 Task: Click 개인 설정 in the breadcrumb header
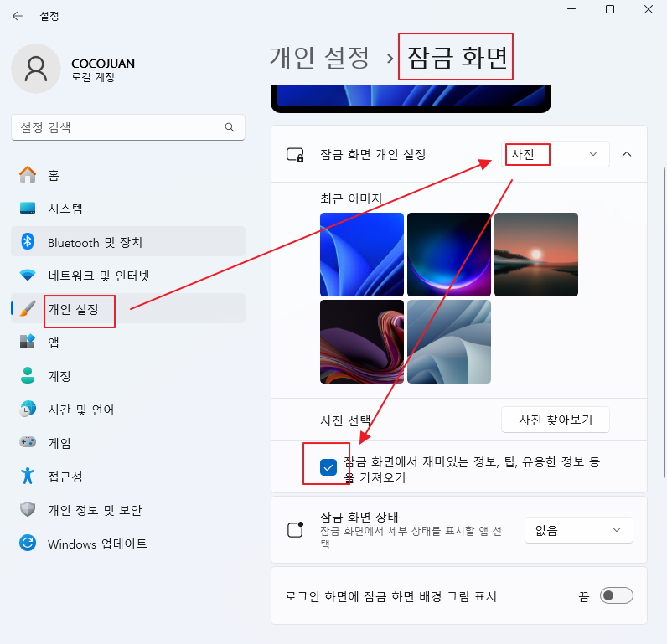click(x=319, y=58)
